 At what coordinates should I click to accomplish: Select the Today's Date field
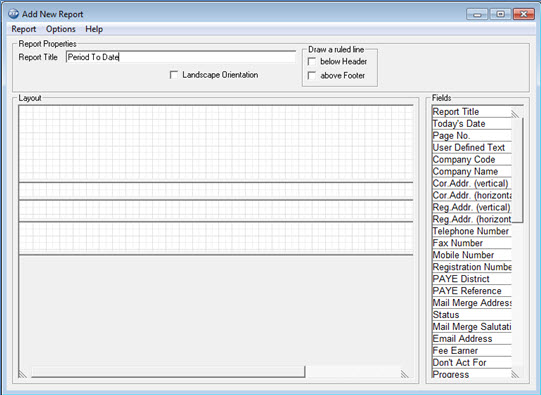pos(472,124)
